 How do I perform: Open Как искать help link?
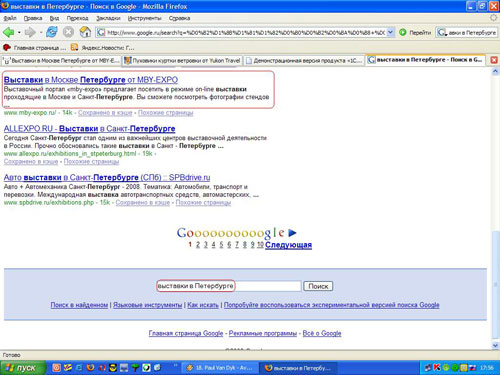pyautogui.click(x=203, y=305)
